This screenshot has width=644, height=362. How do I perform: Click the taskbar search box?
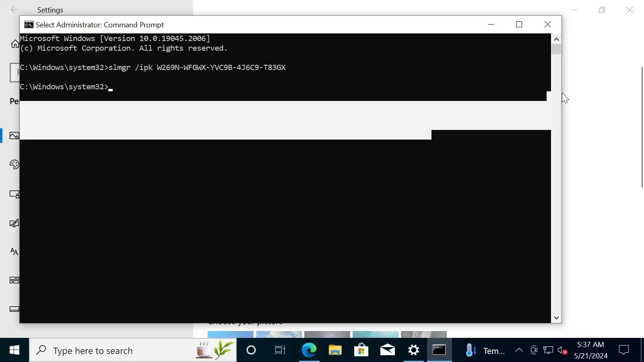[x=133, y=350]
